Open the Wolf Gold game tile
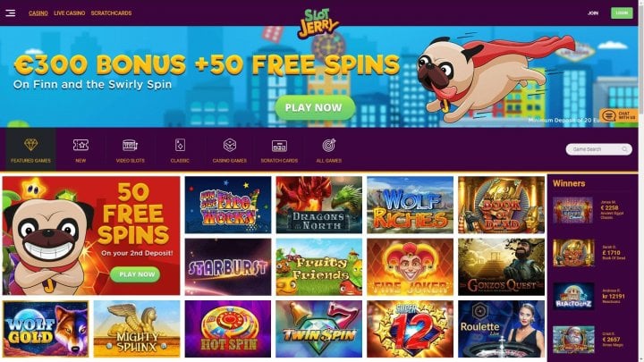The image size is (644, 362). point(46,329)
